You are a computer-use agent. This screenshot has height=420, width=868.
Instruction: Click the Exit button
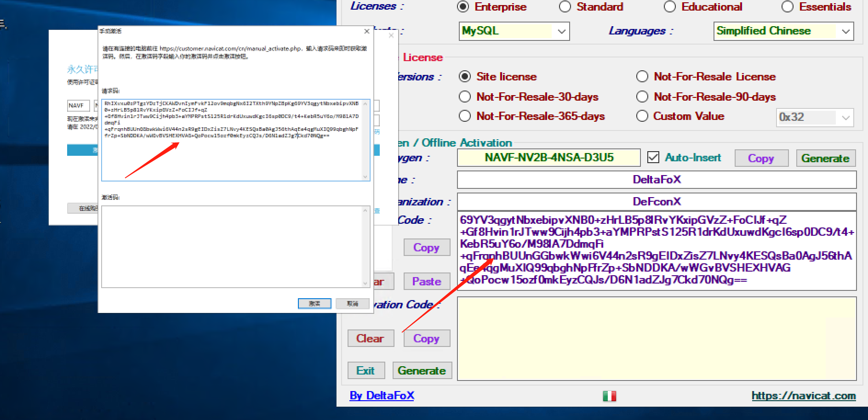point(366,370)
